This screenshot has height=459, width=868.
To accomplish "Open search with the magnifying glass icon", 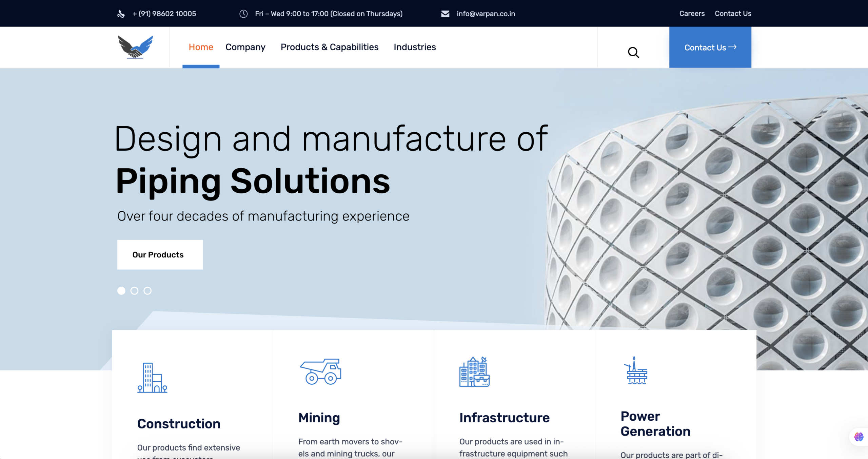I will (x=633, y=53).
